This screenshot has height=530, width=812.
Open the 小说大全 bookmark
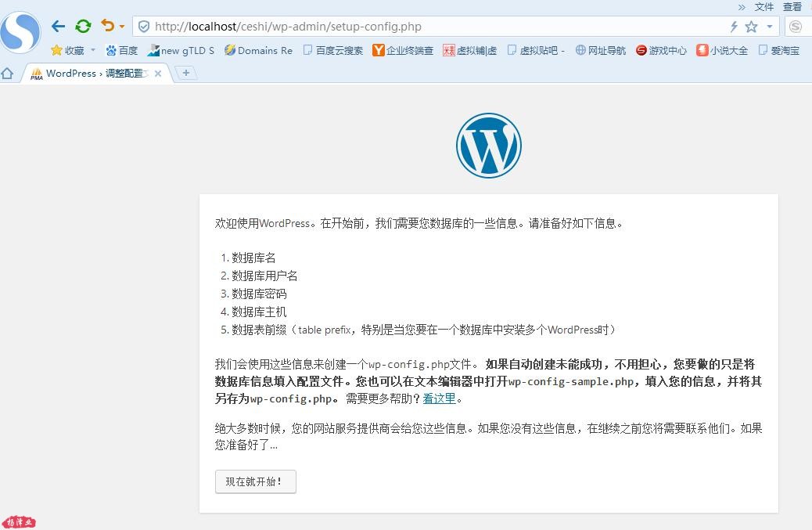[722, 50]
